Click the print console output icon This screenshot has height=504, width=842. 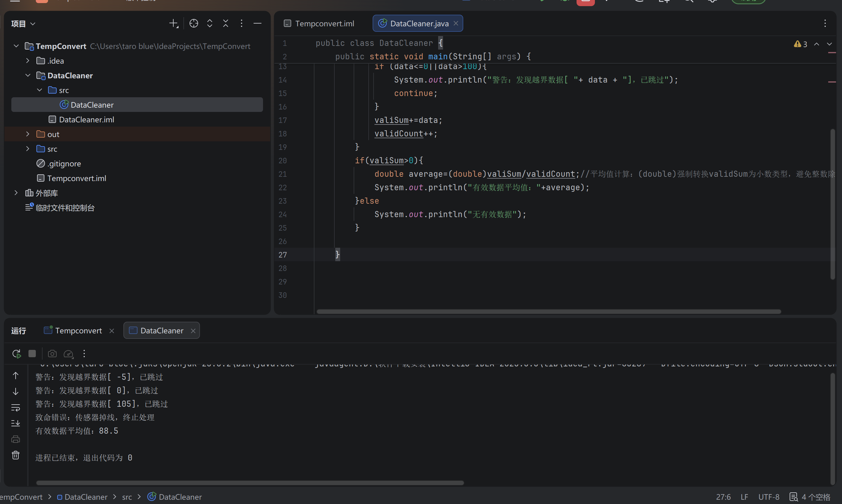click(16, 439)
